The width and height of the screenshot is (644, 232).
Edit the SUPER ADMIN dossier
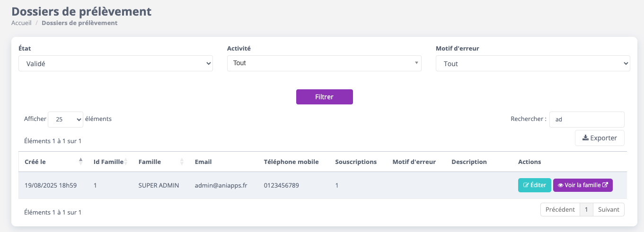click(x=535, y=185)
